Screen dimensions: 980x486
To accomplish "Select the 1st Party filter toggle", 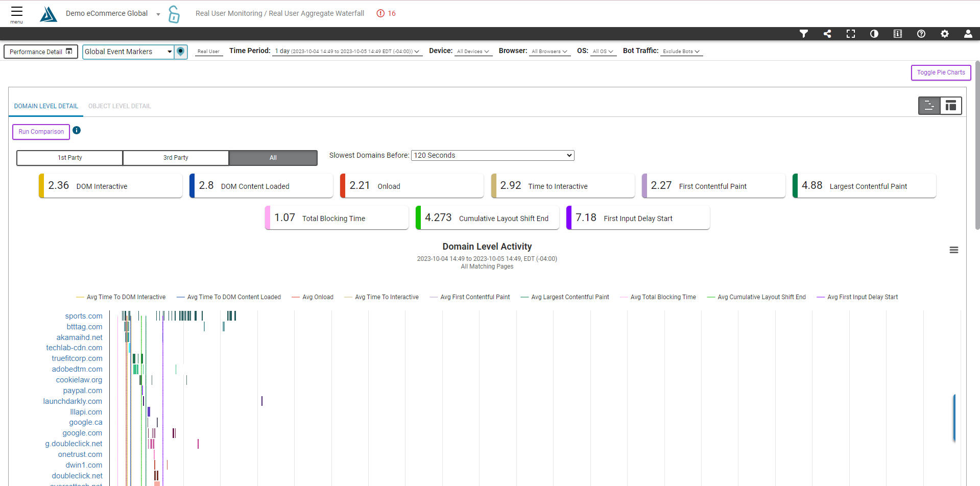I will [69, 158].
